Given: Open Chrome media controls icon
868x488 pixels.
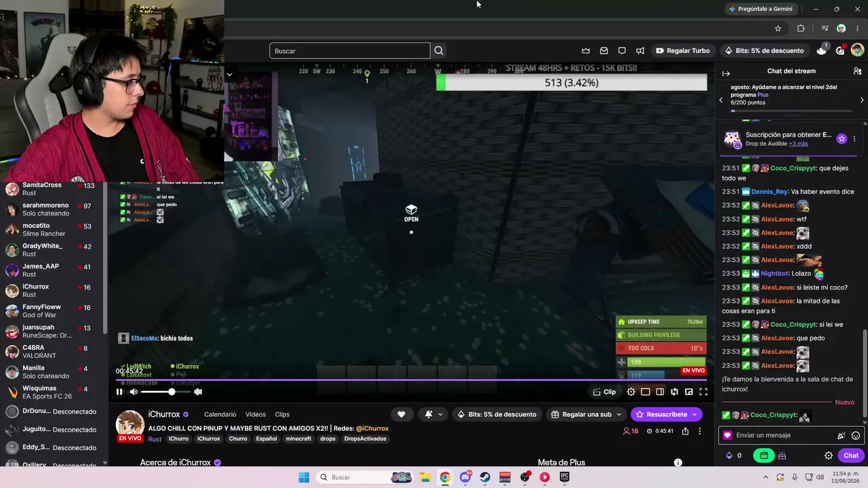Looking at the screenshot, I should click(x=825, y=28).
